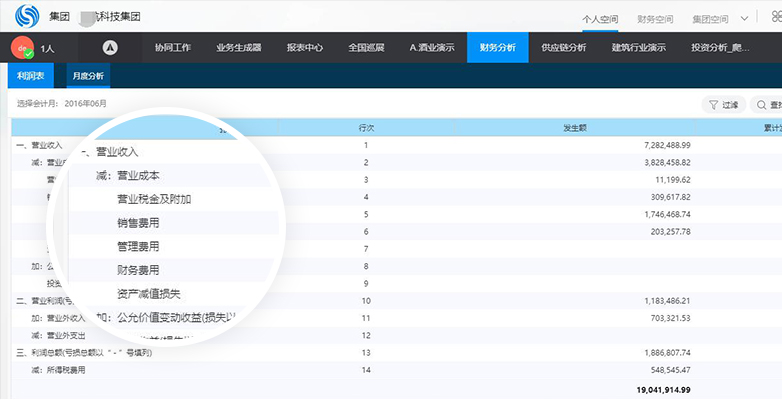Screen dimensions: 782x400
Task: Open the 全国巡展 menu item
Action: click(x=366, y=47)
